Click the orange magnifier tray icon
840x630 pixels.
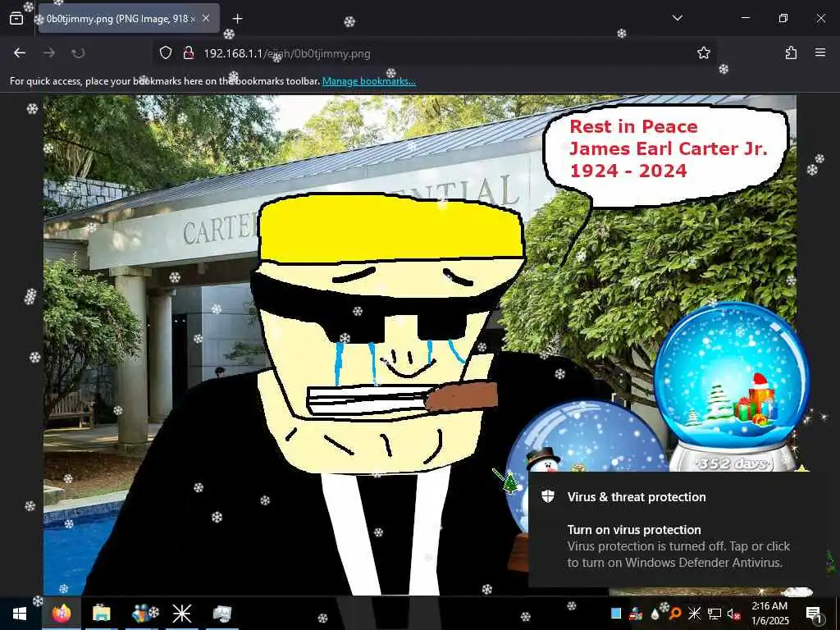click(x=675, y=614)
